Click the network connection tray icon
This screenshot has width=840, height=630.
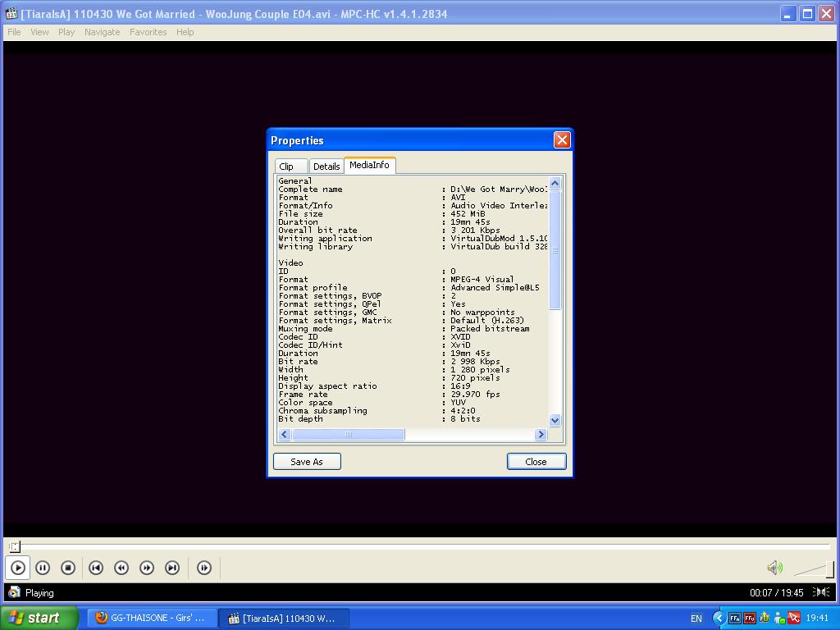780,619
